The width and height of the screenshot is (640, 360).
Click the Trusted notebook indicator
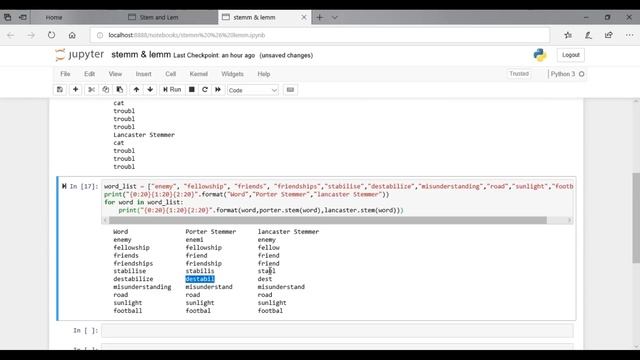pyautogui.click(x=519, y=74)
